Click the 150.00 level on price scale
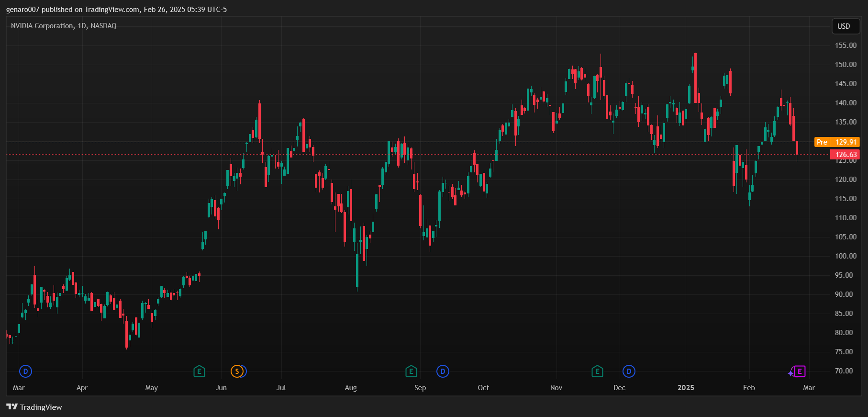 (846, 65)
